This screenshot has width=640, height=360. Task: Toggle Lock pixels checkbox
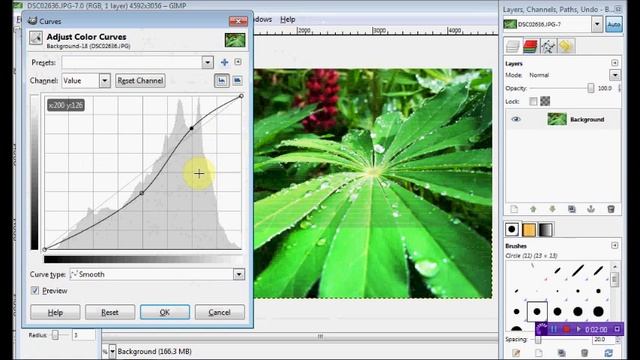[x=533, y=101]
